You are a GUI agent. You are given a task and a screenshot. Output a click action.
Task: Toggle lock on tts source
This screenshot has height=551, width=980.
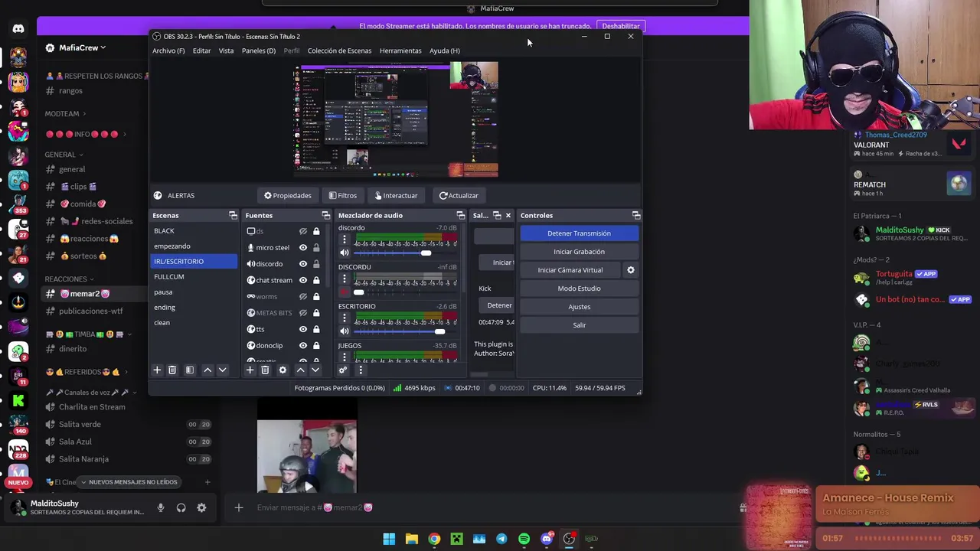click(316, 329)
